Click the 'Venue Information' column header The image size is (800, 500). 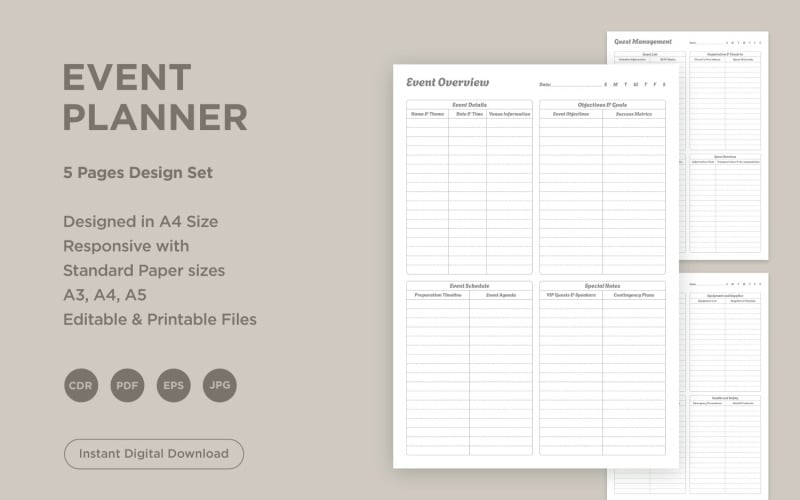509,114
